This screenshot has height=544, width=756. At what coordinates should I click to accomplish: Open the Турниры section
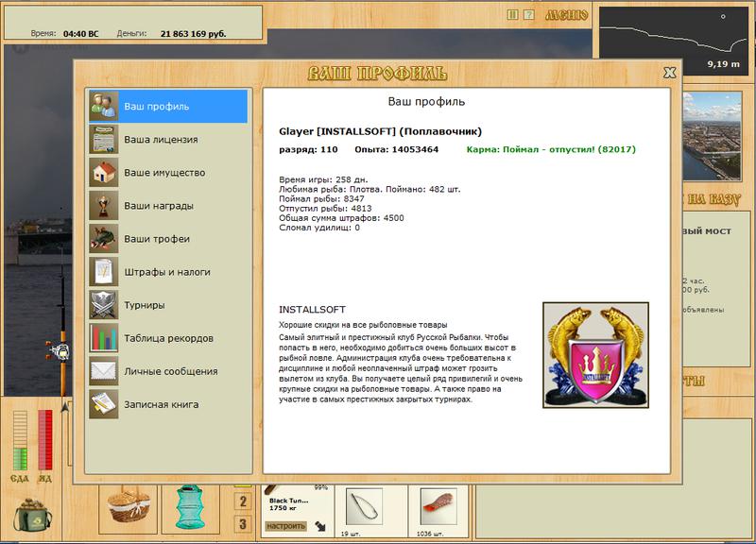coord(168,305)
